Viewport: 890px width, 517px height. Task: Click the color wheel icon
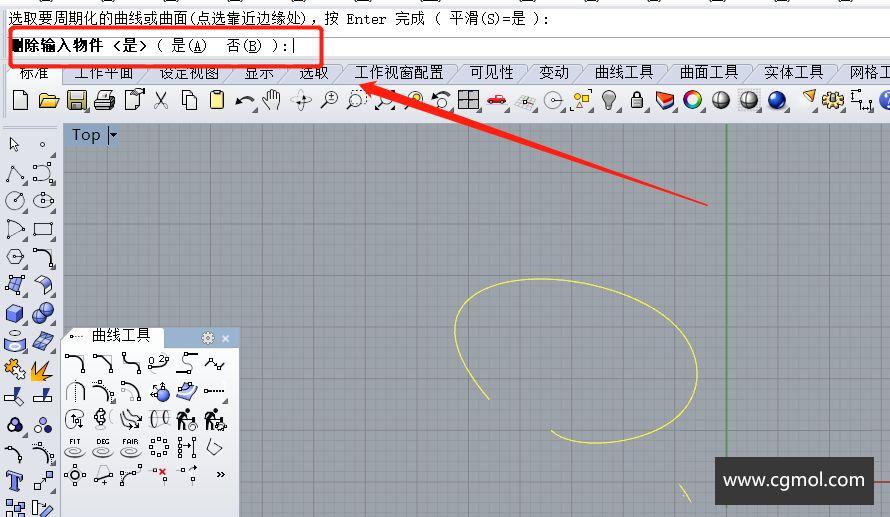(692, 100)
